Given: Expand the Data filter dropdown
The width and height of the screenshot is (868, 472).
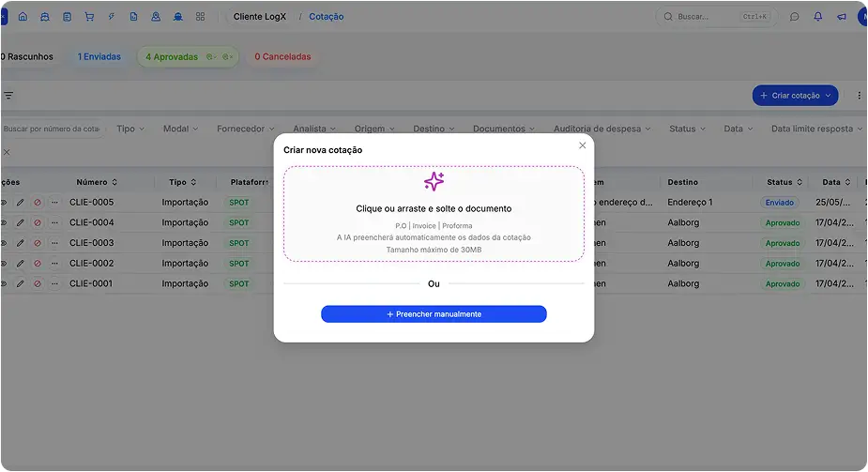Looking at the screenshot, I should click(x=738, y=129).
